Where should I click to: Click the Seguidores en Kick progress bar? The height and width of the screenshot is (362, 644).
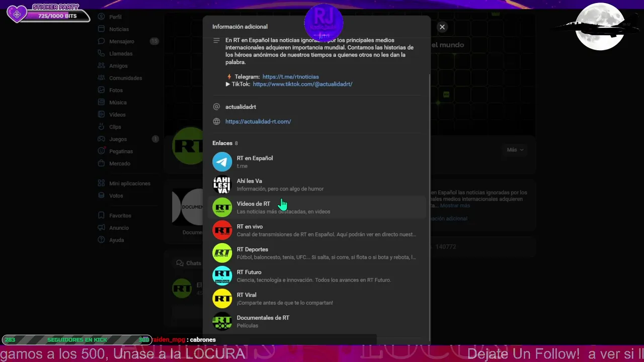[76, 340]
